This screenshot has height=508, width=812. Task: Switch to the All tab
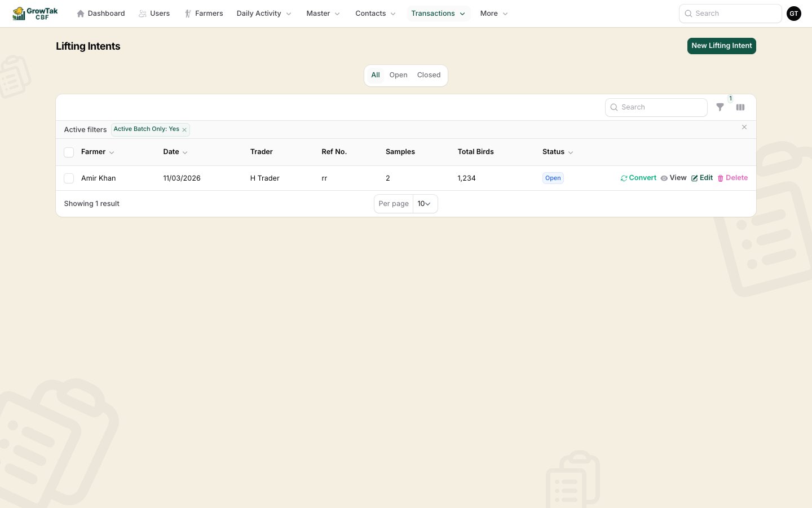coord(376,75)
